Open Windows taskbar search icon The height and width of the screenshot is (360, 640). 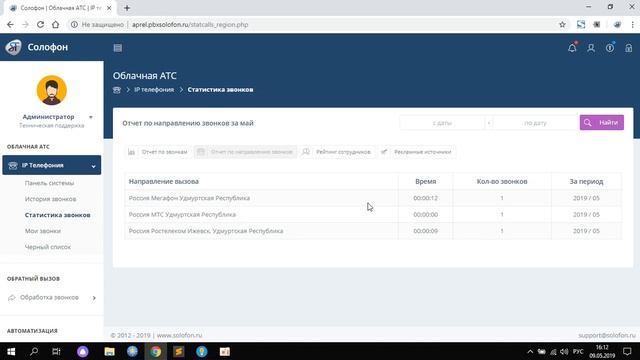34,351
